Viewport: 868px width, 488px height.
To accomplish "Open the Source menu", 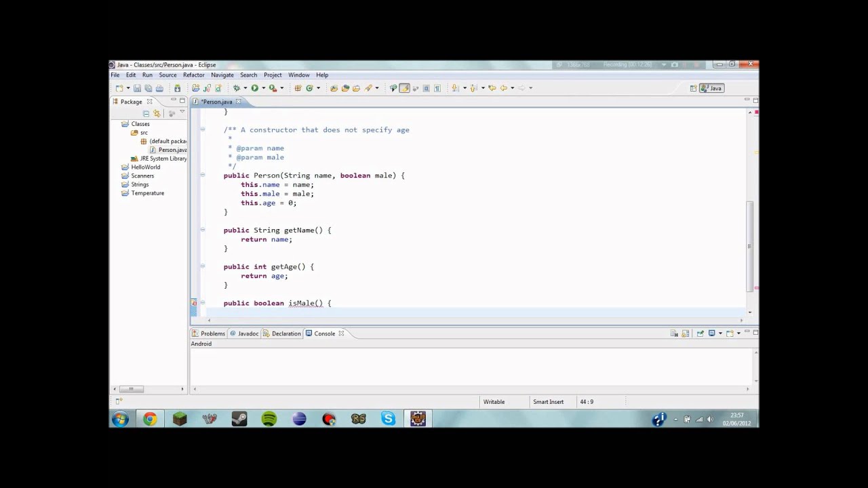I will tap(167, 75).
